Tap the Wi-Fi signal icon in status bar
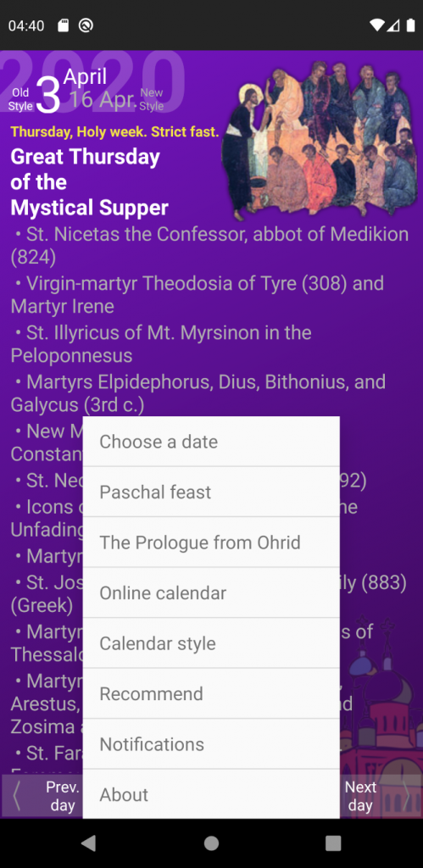The height and width of the screenshot is (868, 423). point(377,25)
